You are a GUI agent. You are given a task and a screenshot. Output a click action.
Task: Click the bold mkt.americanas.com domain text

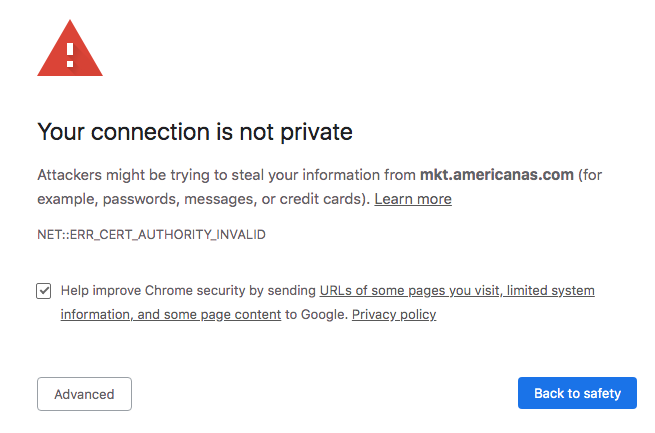click(x=496, y=174)
